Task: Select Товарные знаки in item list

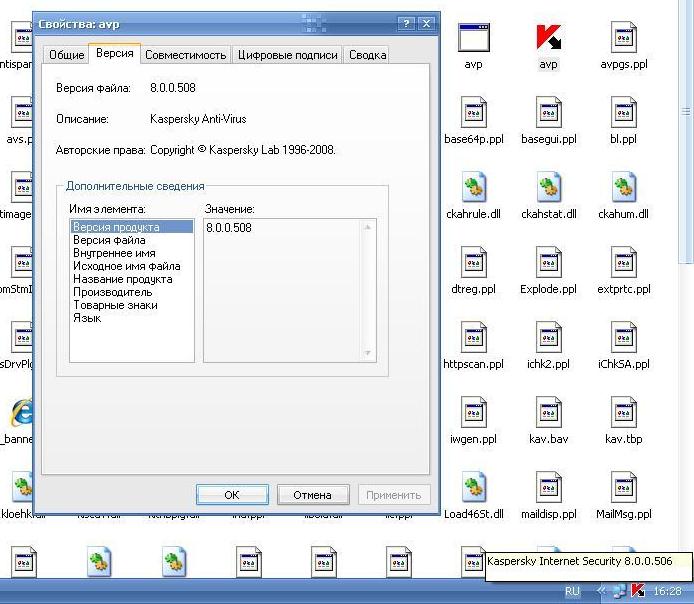Action: click(131, 305)
